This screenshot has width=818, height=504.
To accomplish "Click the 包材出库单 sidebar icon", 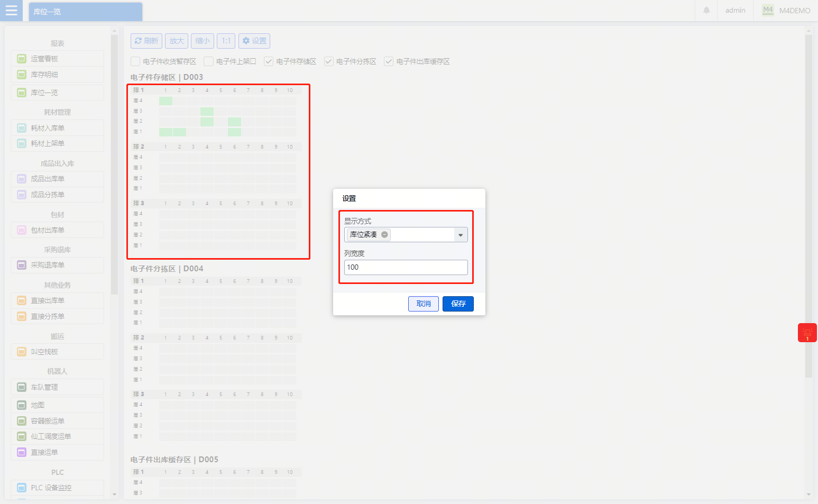I will tap(22, 230).
